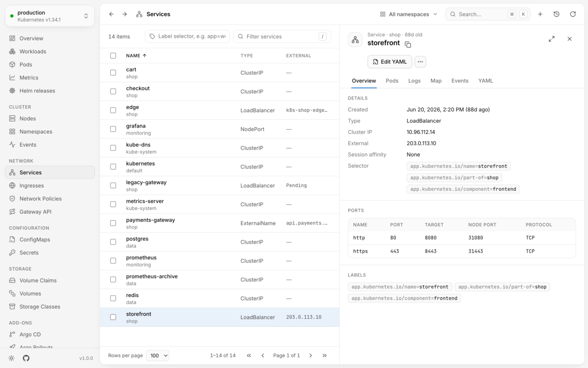Mark the legacy-gateway service checkbox
Screen dimensions: 588x368
click(113, 186)
